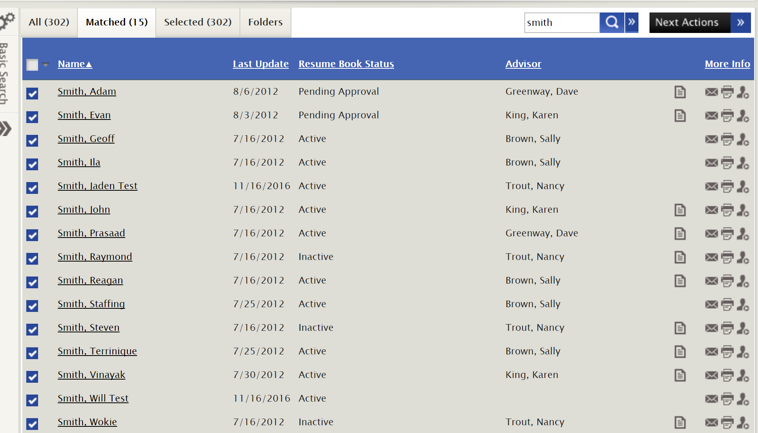The width and height of the screenshot is (758, 433).
Task: Email Smith, Adam via envelope icon
Action: click(711, 92)
